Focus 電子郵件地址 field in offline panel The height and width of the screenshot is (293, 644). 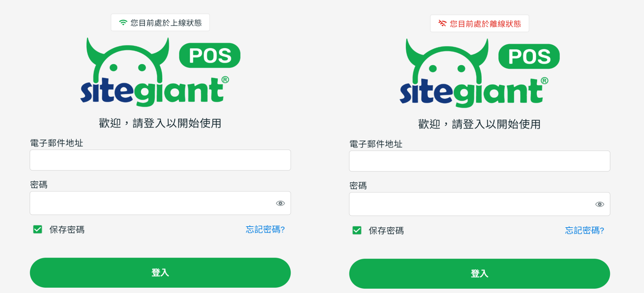(480, 161)
